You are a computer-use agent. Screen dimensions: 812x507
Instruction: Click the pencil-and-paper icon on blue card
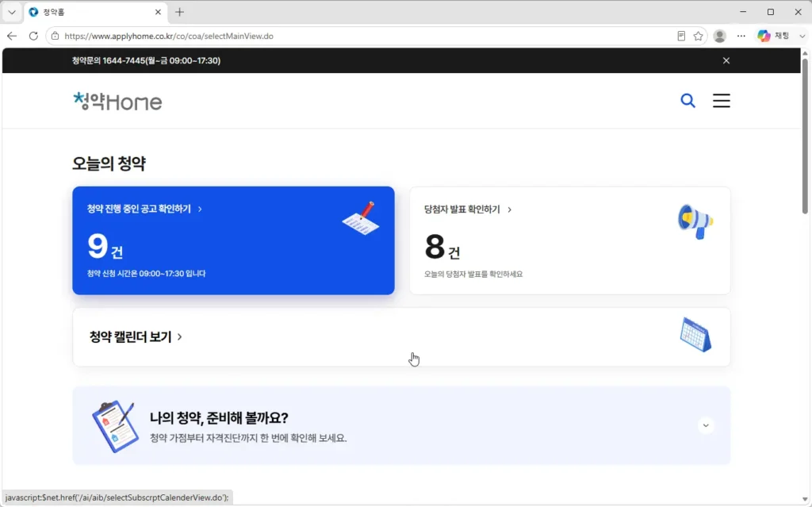(361, 218)
